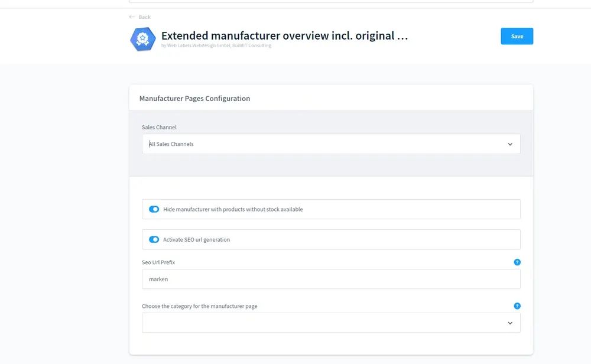Click the 'Activate SEO url generation' label
This screenshot has height=364, width=591.
pyautogui.click(x=196, y=240)
